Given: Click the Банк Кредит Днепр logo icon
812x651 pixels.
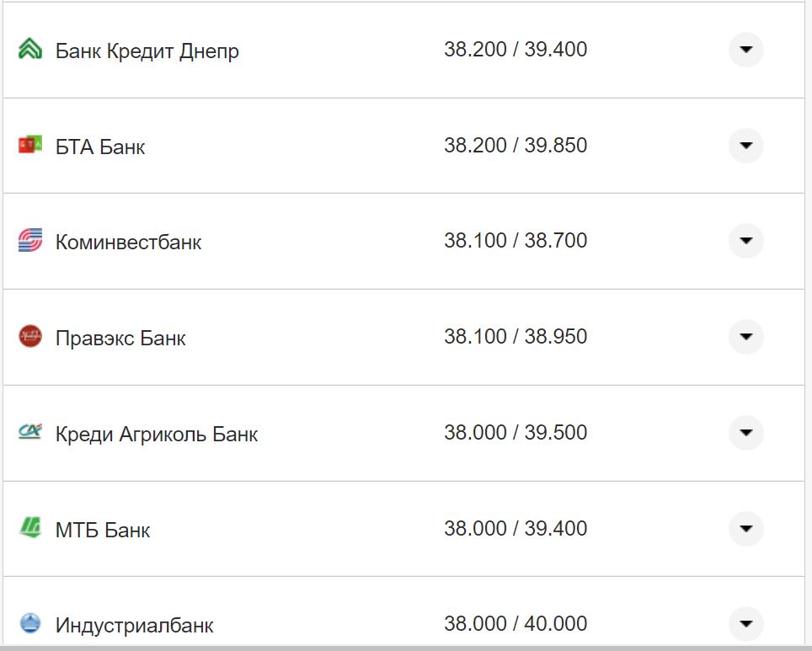Looking at the screenshot, I should tap(32, 50).
